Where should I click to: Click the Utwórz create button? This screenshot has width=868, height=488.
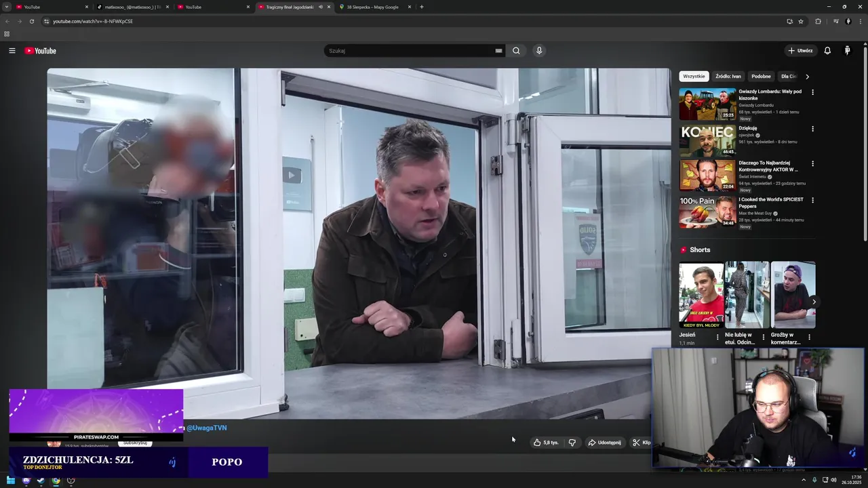click(x=800, y=51)
